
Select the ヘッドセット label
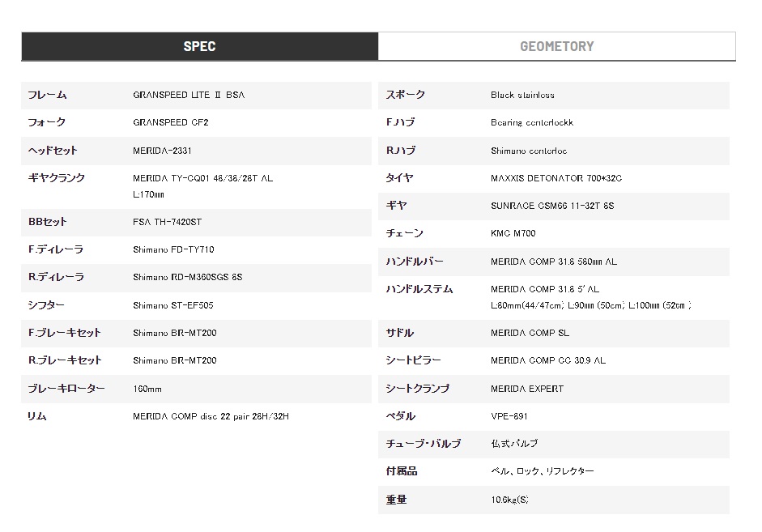tap(53, 151)
